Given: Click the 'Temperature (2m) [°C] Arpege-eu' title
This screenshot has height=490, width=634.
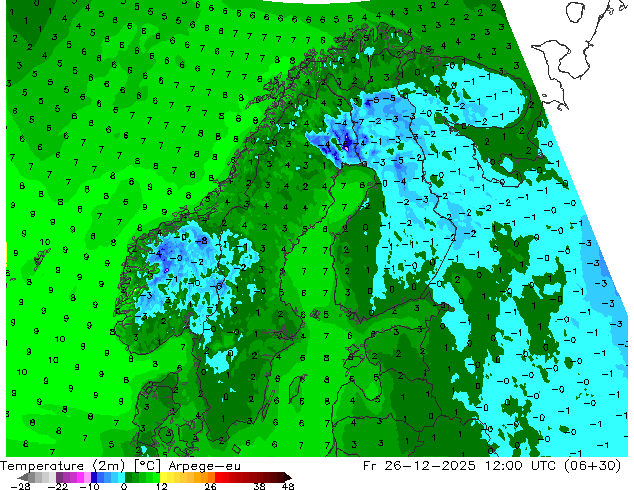Looking at the screenshot, I should coord(120,466).
